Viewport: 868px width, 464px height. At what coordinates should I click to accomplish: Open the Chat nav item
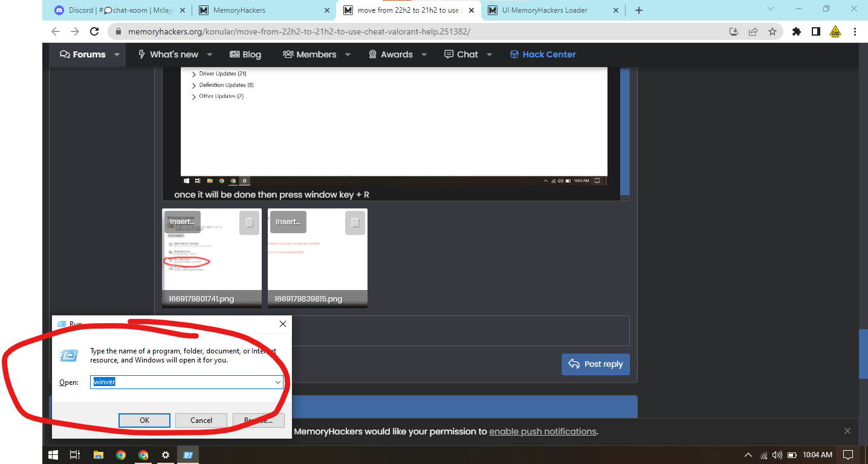461,54
